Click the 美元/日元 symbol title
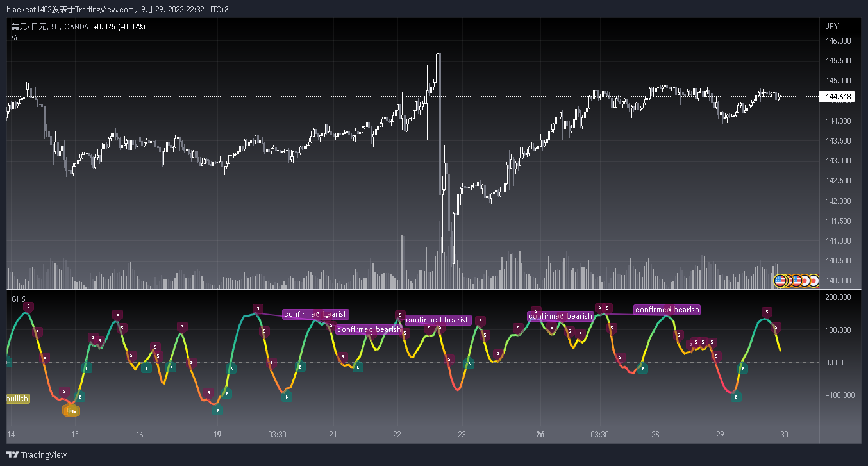Viewport: 868px width, 466px height. pos(29,27)
